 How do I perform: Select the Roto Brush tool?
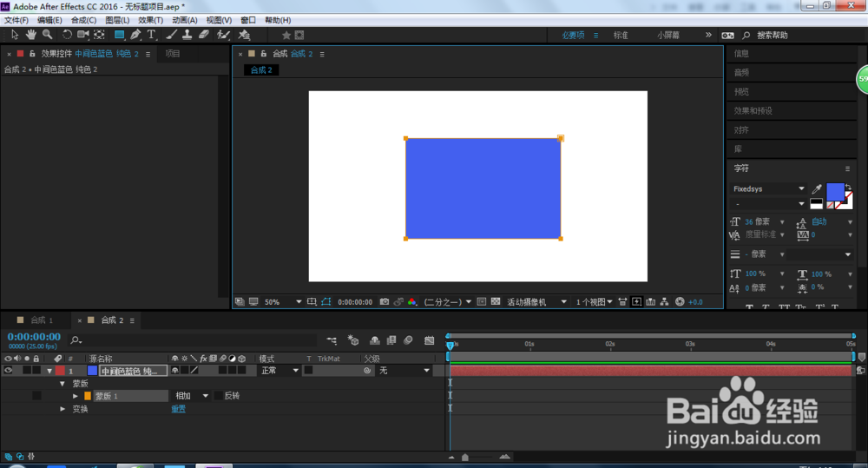point(223,35)
